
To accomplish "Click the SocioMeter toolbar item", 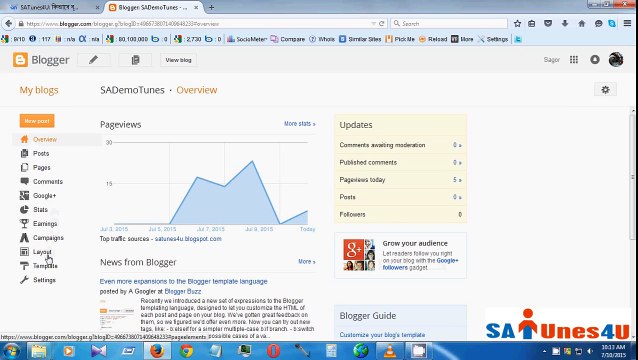I will [247, 39].
